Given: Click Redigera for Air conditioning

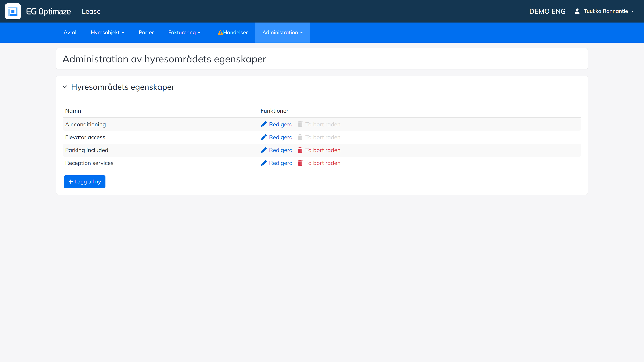Looking at the screenshot, I should pyautogui.click(x=277, y=124).
